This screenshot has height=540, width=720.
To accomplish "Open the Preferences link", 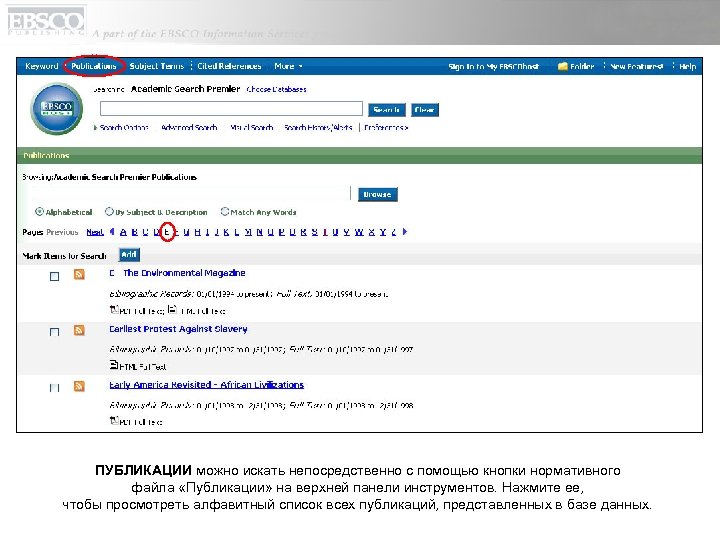I will 386,127.
